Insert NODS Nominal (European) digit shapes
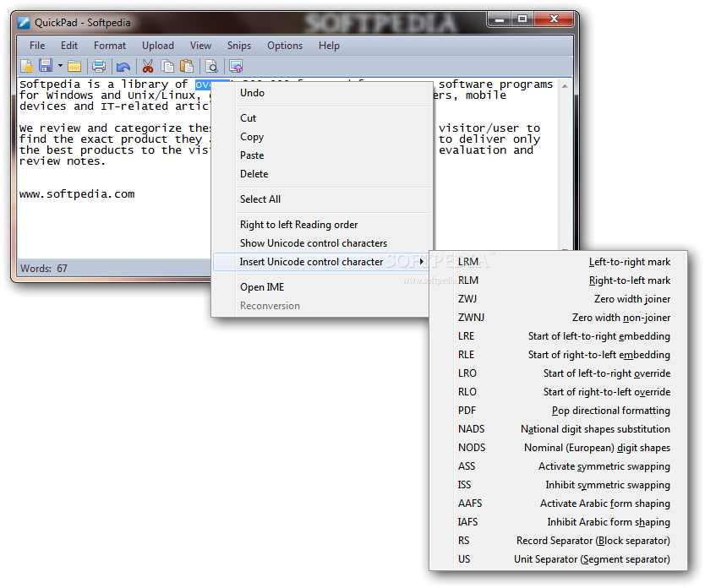 tap(558, 448)
